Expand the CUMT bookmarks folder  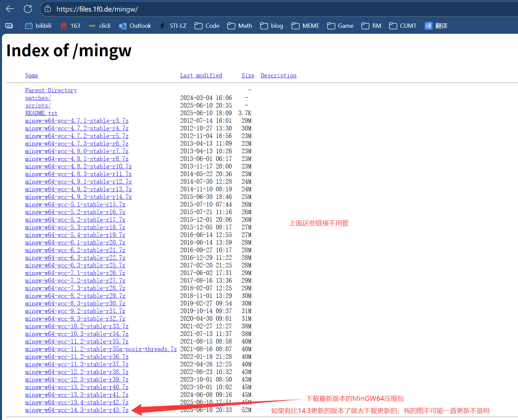pos(402,26)
